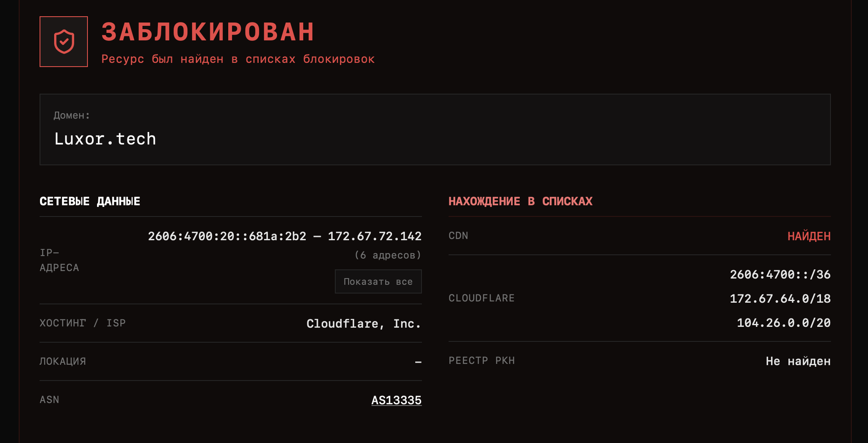Select the 104.26.0.0/20 subnet entry

click(783, 323)
